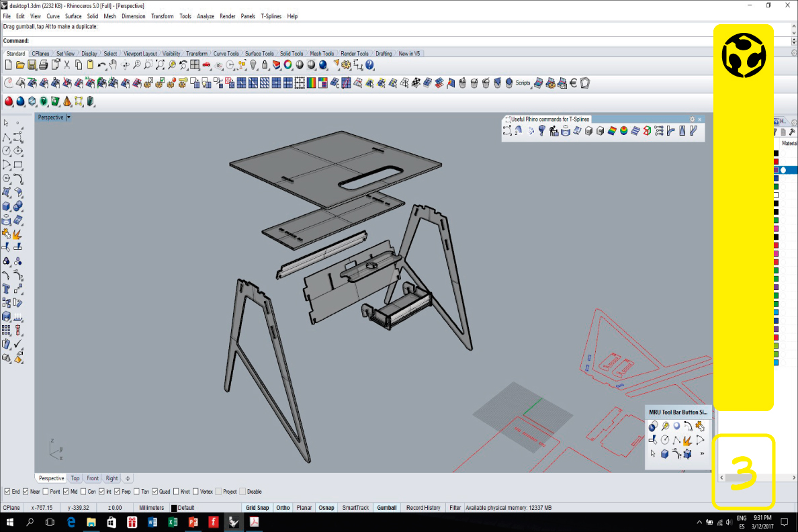Toggle Ortho mode in status bar

(x=283, y=508)
